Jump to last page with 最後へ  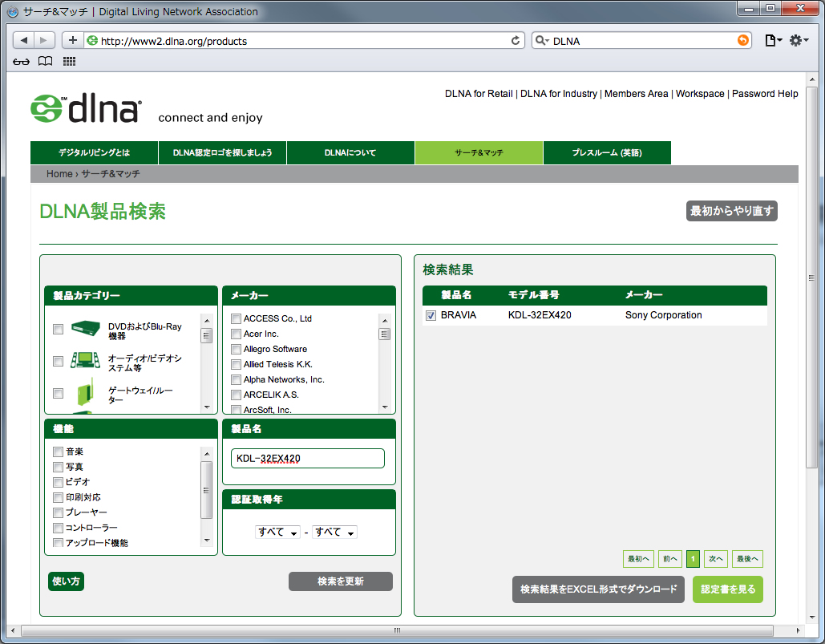point(748,559)
